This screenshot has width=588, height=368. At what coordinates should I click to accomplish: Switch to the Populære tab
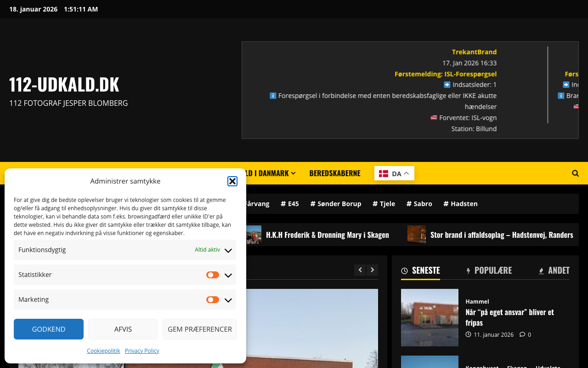click(489, 270)
